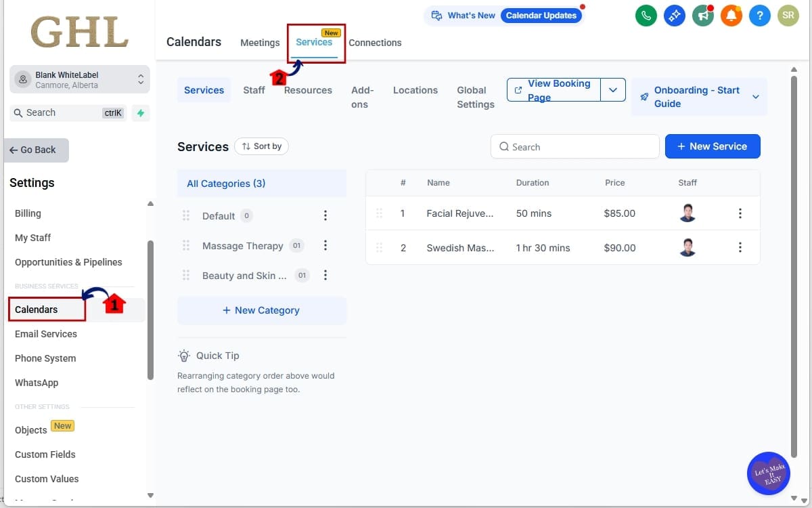Viewport: 812px width, 508px height.
Task: Open the SR profile avatar menu
Action: tap(788, 15)
